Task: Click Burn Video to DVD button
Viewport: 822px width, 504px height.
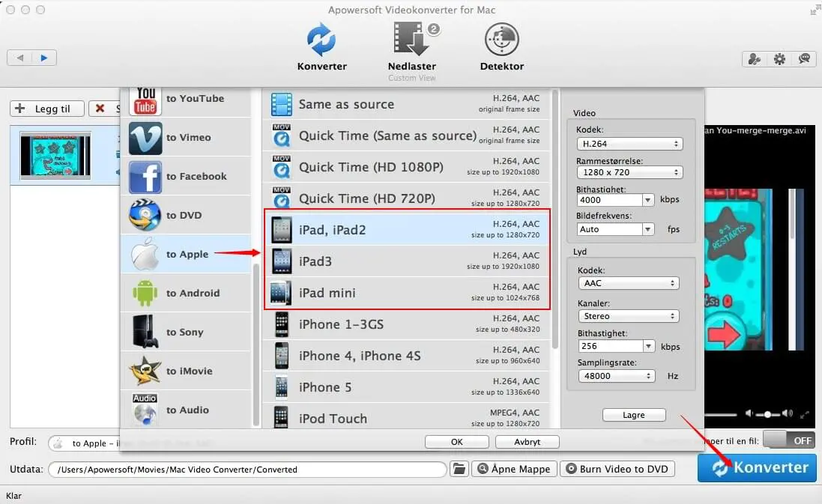Action: pyautogui.click(x=617, y=469)
